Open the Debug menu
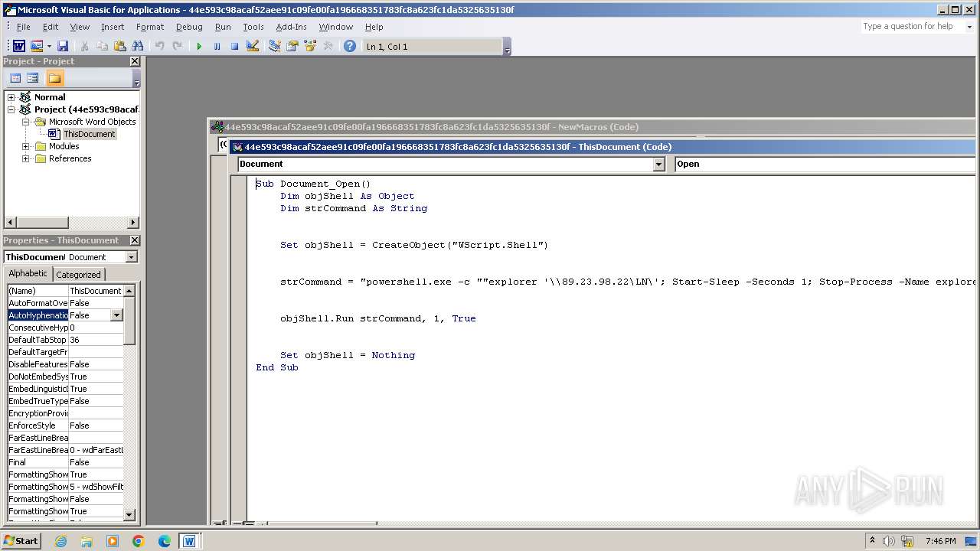This screenshot has height=551, width=980. 189,27
